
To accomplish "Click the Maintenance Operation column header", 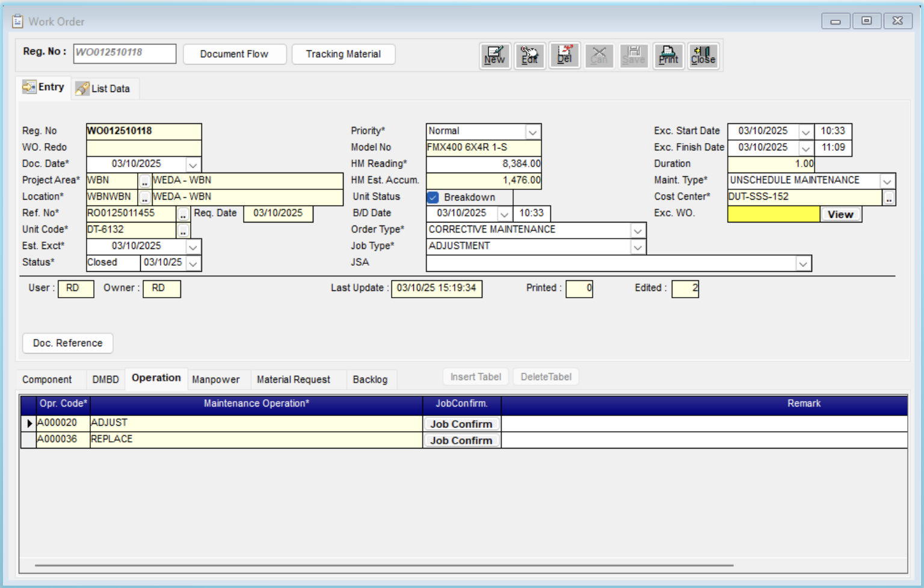I will pyautogui.click(x=256, y=404).
